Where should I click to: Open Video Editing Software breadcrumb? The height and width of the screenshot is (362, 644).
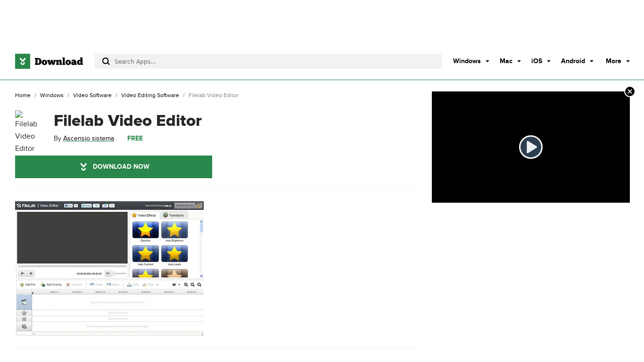point(150,95)
